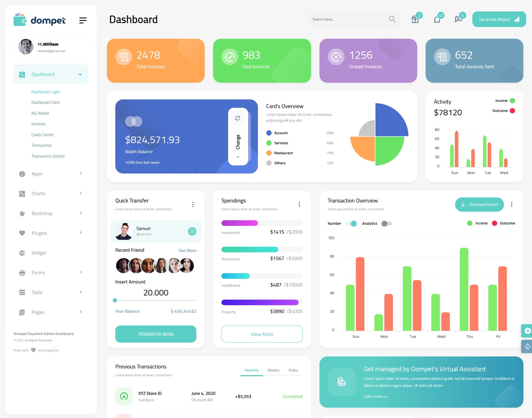Click the Download Report button
Screen dimensions: 532x418
pyautogui.click(x=479, y=205)
